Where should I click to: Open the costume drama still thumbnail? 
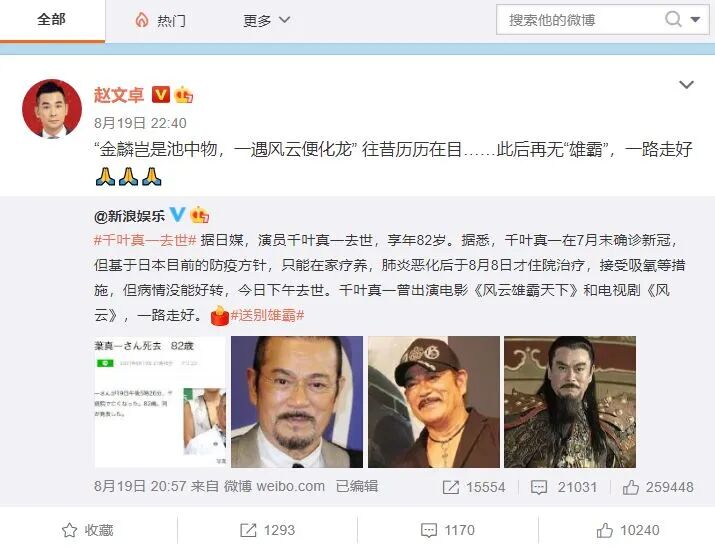[570, 402]
